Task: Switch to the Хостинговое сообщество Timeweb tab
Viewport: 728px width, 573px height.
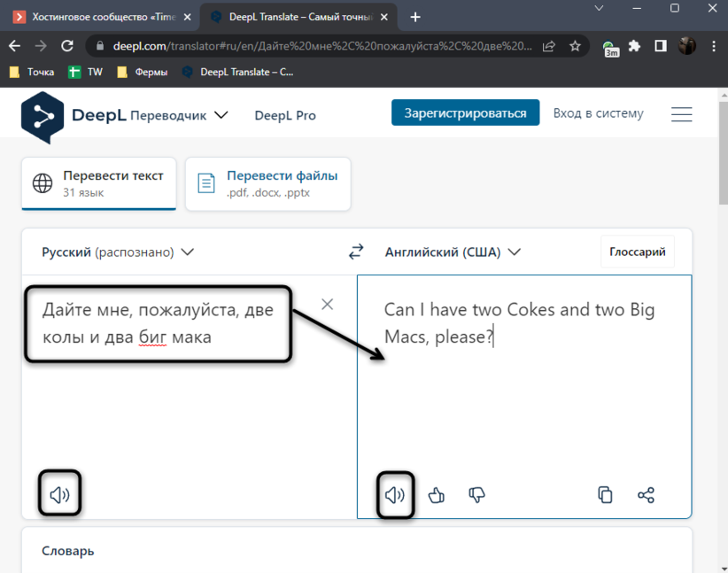Action: point(100,17)
